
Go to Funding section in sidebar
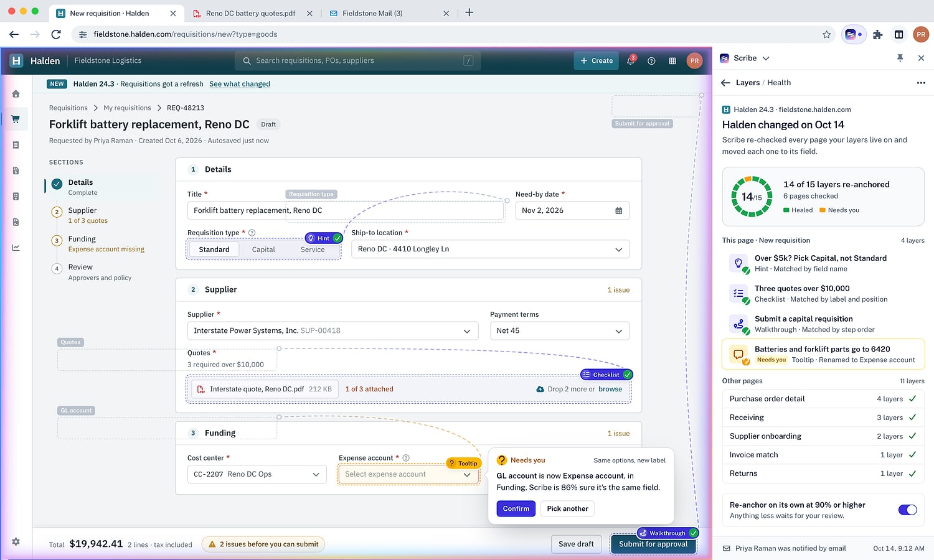(100, 243)
